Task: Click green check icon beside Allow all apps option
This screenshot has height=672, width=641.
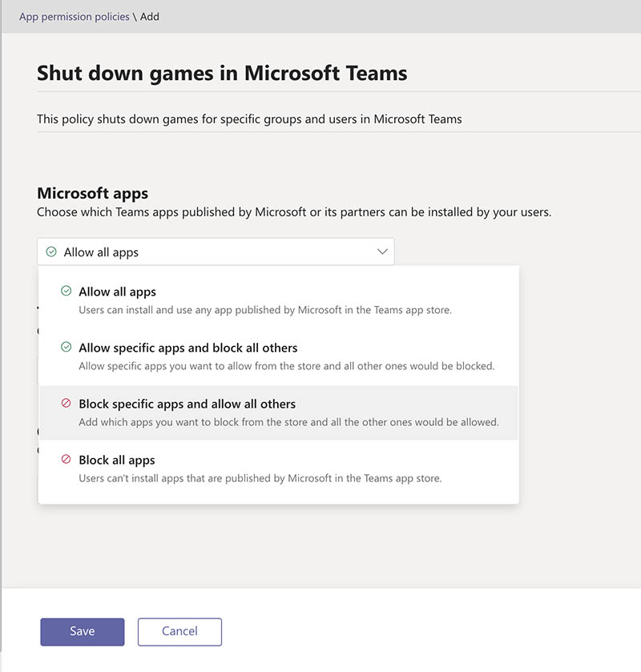Action: 66,291
